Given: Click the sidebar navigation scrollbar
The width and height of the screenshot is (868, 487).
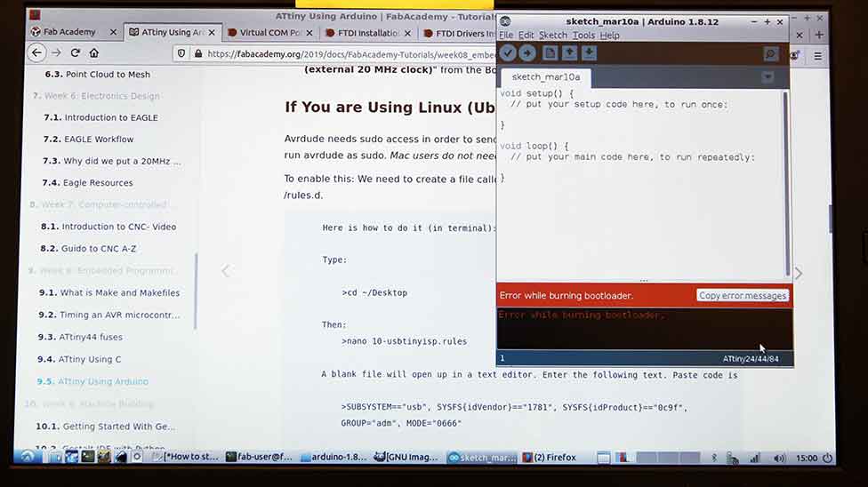Looking at the screenshot, I should click(x=196, y=291).
